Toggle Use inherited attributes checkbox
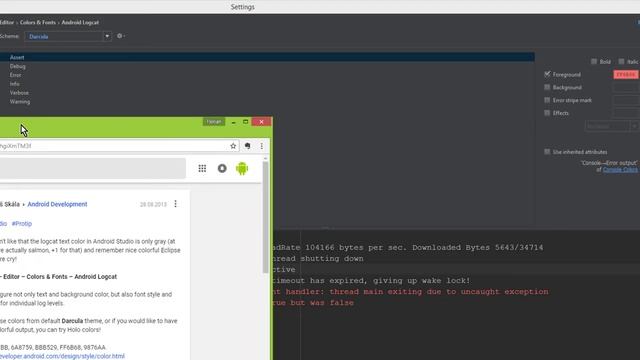 tap(547, 151)
